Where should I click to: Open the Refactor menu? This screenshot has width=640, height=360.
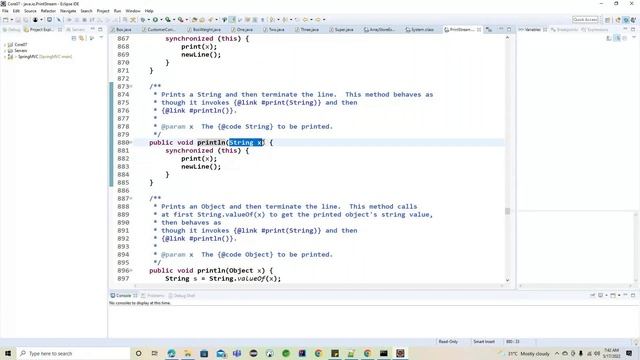click(48, 11)
